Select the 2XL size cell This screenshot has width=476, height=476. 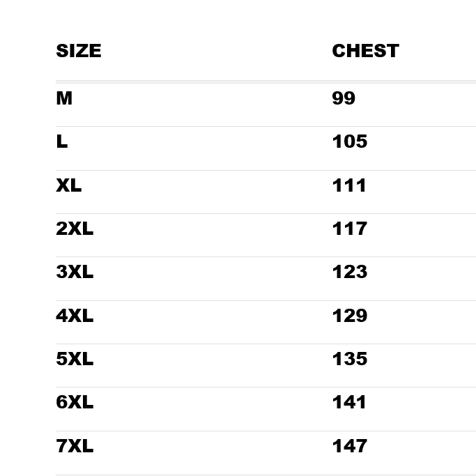[x=75, y=229]
